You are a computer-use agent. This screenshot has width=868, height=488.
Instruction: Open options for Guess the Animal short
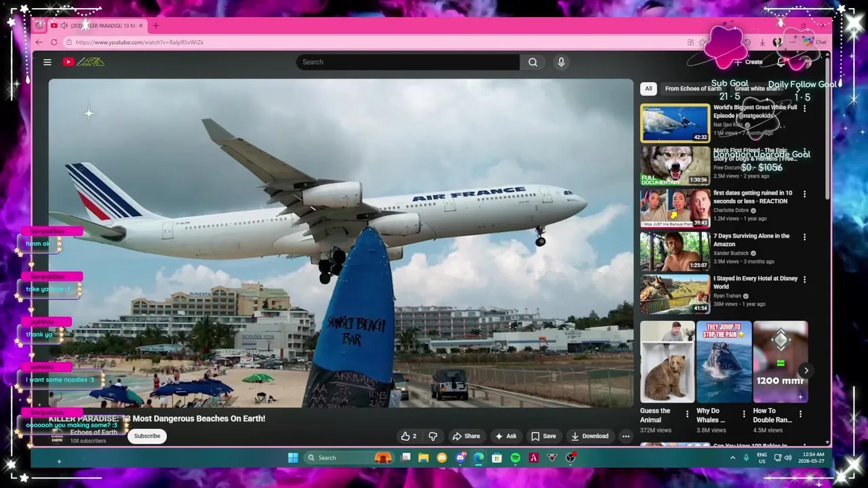(687, 413)
